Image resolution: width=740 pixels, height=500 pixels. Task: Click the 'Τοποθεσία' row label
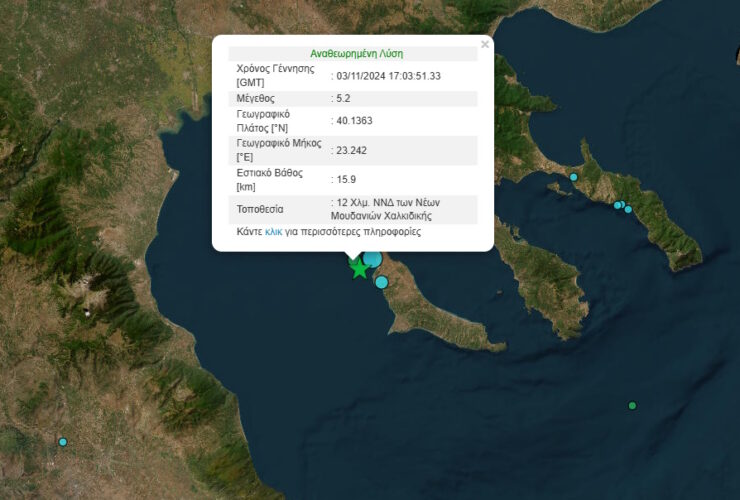260,209
